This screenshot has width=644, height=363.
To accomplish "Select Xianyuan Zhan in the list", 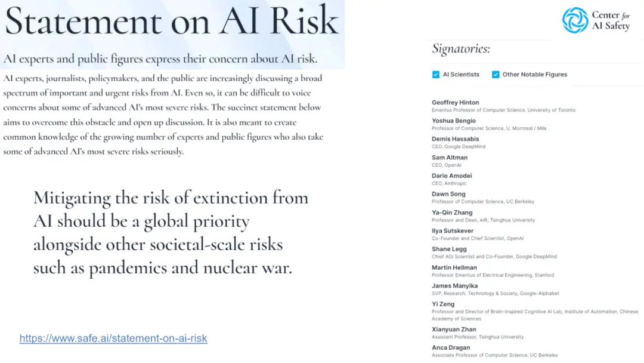I will (x=454, y=329).
